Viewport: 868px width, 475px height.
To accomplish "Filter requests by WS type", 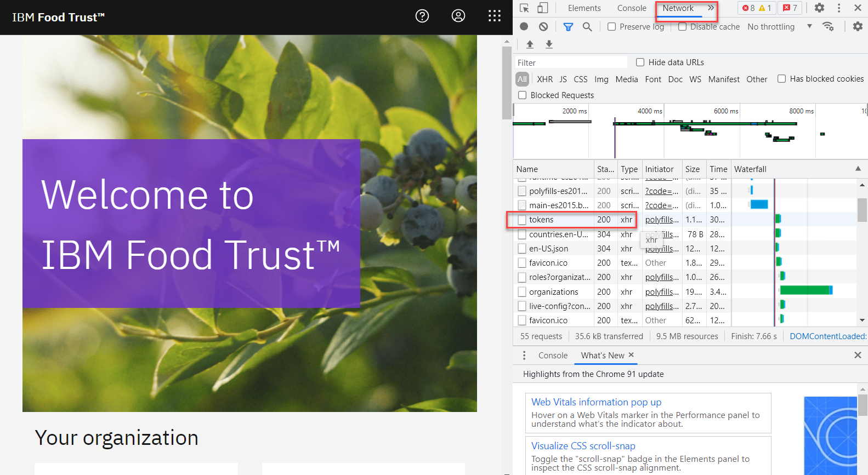I will tap(695, 79).
